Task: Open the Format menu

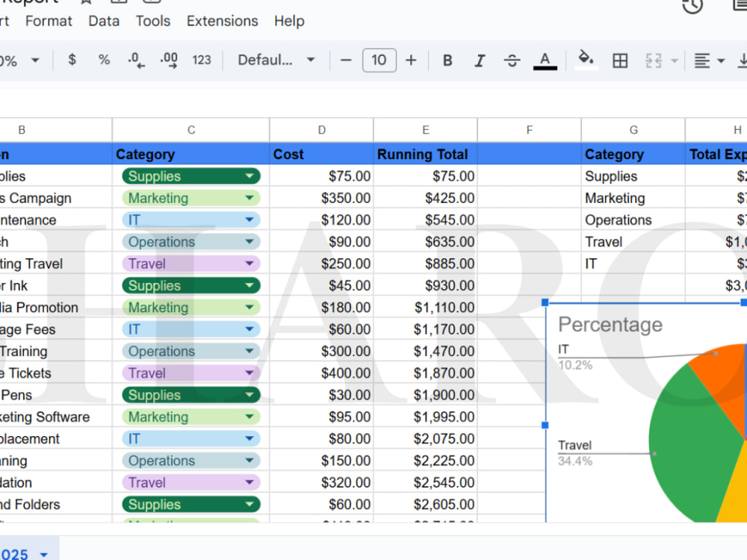Action: pyautogui.click(x=49, y=21)
